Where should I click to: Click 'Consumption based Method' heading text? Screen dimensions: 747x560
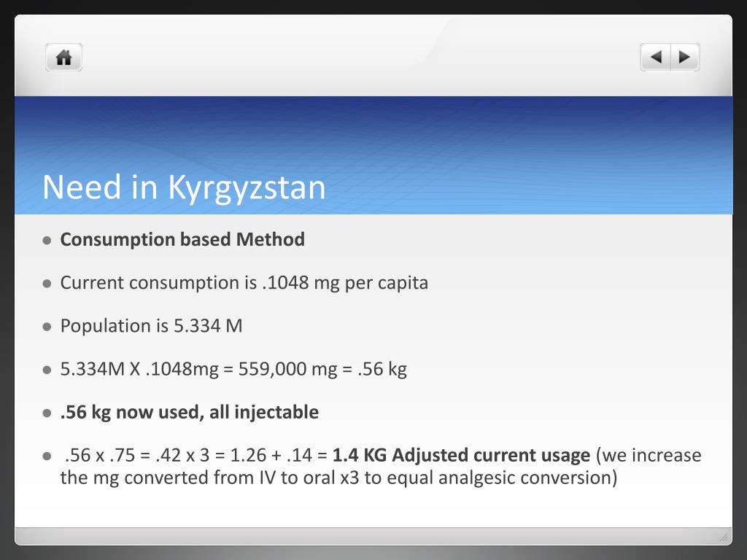[x=182, y=239]
